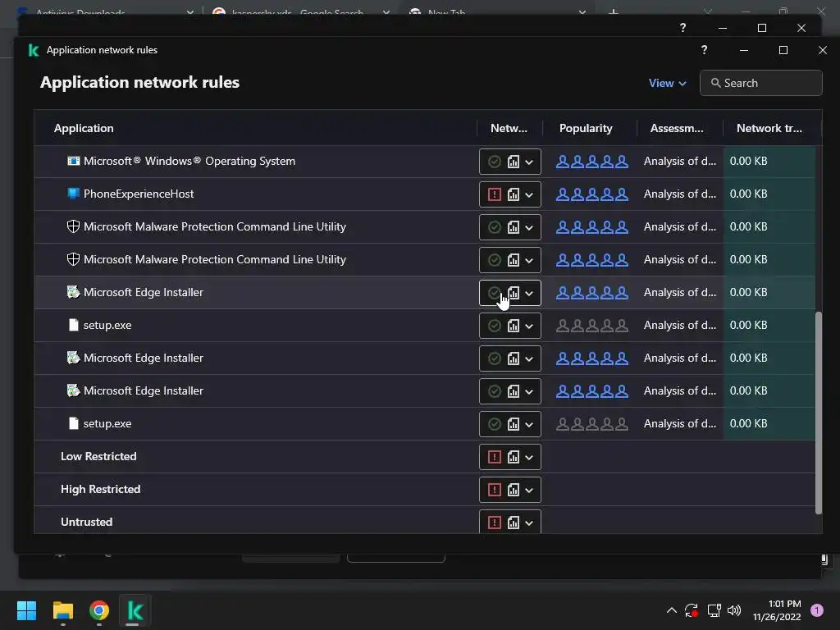Click the Microsoft Windows Operating System app icon
The height and width of the screenshot is (630, 840).
[73, 162]
